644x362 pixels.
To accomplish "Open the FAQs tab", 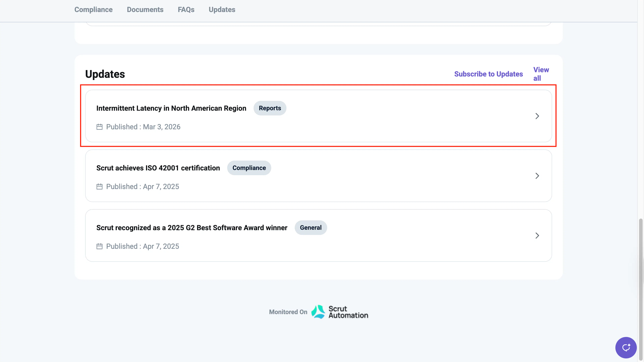I will pyautogui.click(x=186, y=10).
